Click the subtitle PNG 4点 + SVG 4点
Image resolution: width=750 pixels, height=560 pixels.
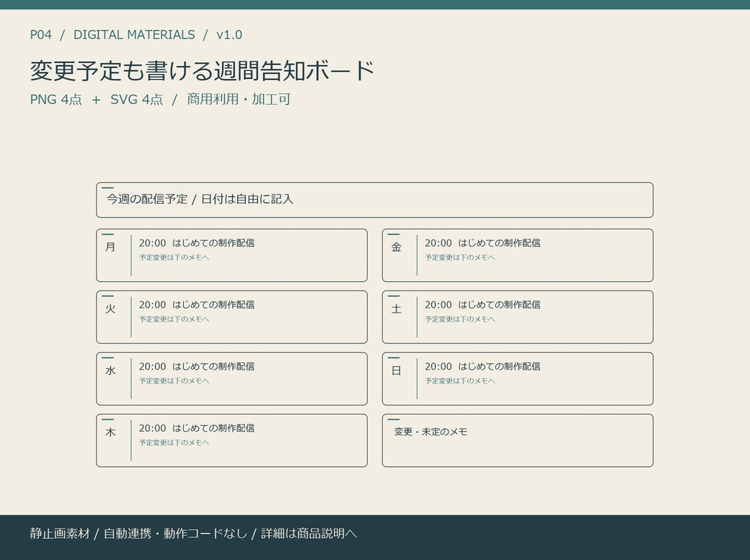(x=96, y=100)
